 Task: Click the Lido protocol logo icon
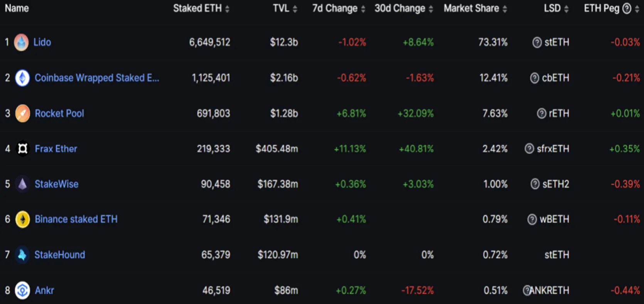click(x=21, y=42)
